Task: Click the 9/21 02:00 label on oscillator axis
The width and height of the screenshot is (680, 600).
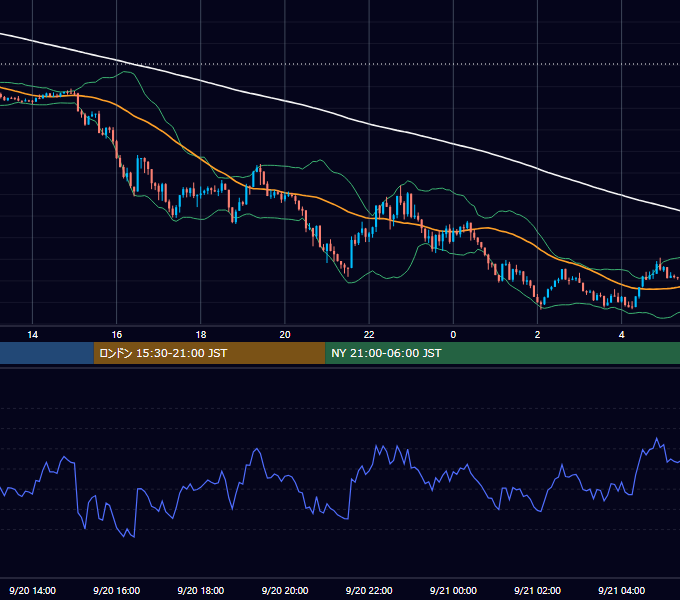Action: [537, 590]
